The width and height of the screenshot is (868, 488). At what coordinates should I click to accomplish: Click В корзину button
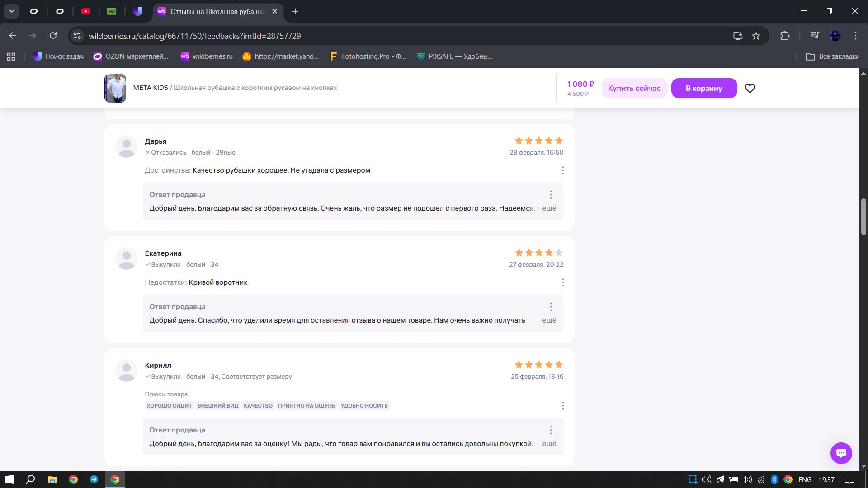703,88
